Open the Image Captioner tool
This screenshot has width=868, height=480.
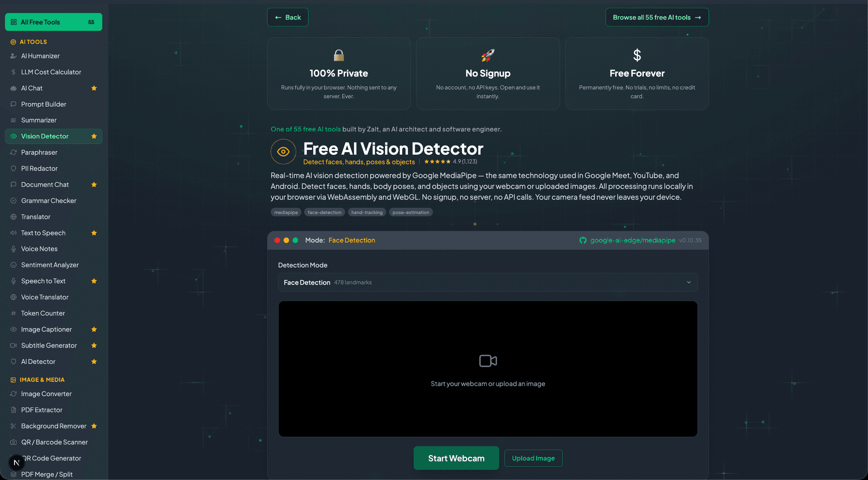53,329
